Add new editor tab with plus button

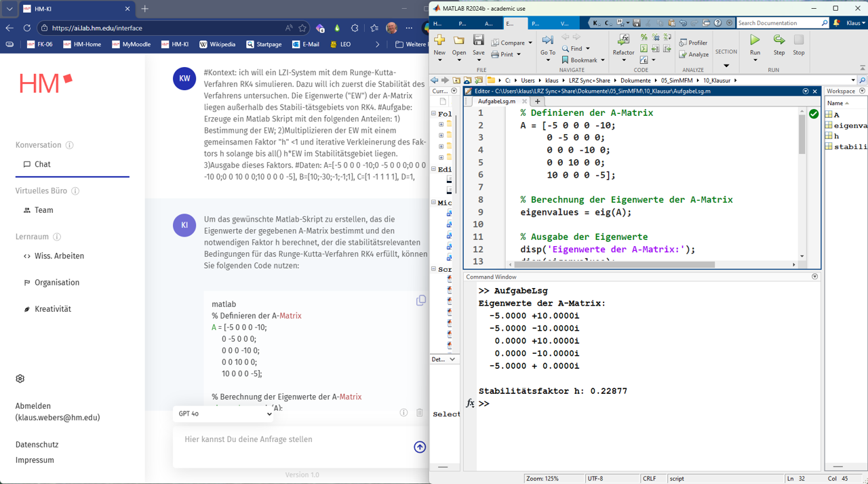coord(538,101)
